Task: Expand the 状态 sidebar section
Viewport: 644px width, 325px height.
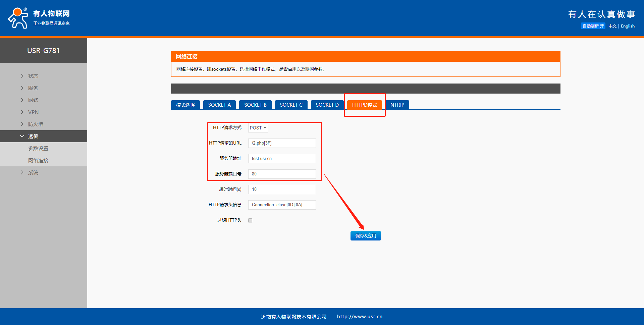Action: pyautogui.click(x=33, y=76)
